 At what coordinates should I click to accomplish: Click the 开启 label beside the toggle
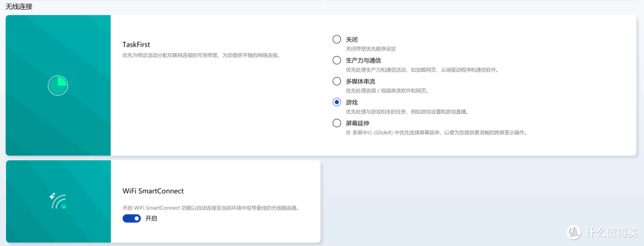coord(151,219)
